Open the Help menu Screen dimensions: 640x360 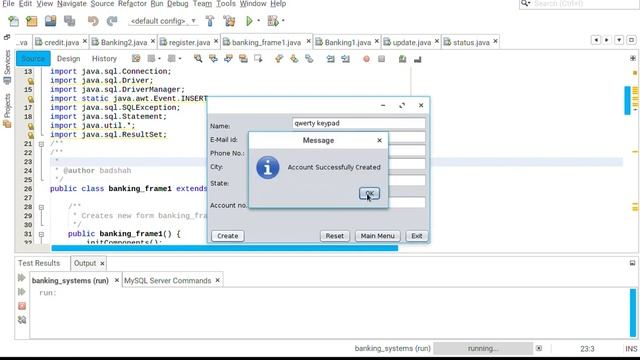point(278,4)
